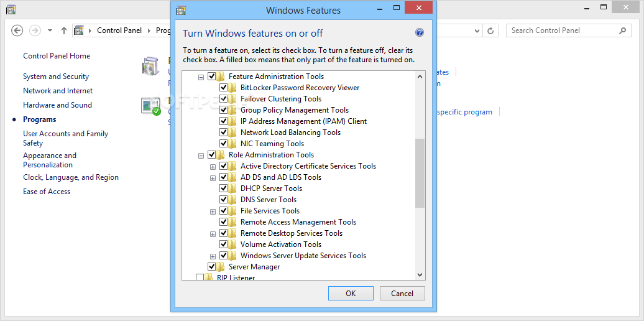Click the NIC Teaming Tools folder icon
The image size is (644, 321).
(232, 144)
